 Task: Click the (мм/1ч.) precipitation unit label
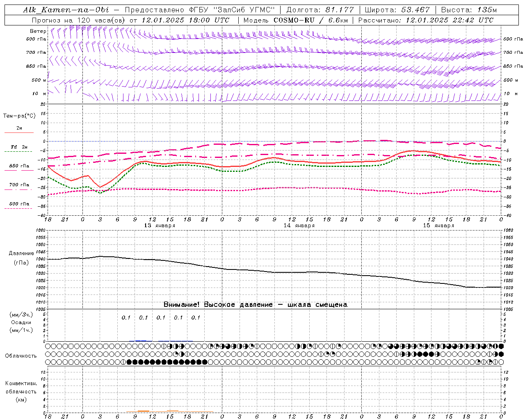[21, 330]
